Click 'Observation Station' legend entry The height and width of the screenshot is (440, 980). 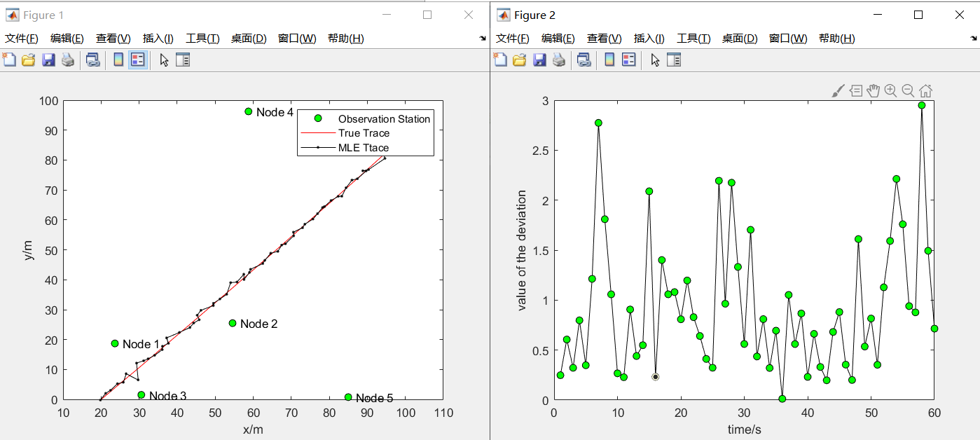384,119
